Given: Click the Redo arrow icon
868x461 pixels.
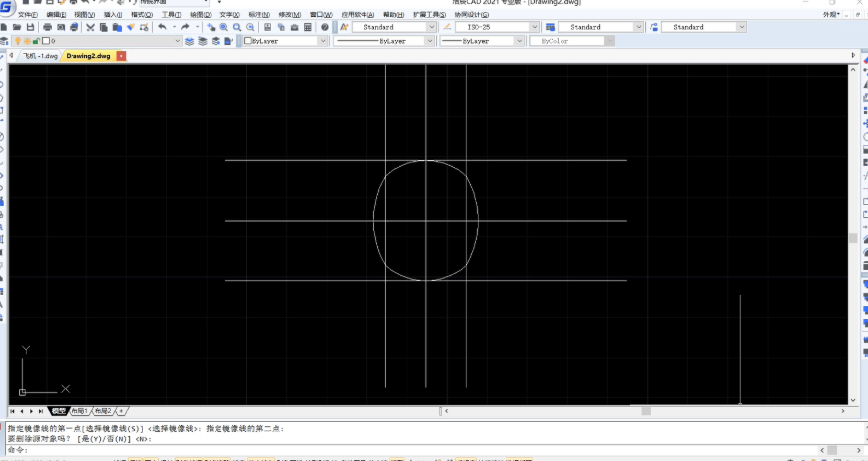Looking at the screenshot, I should [184, 27].
